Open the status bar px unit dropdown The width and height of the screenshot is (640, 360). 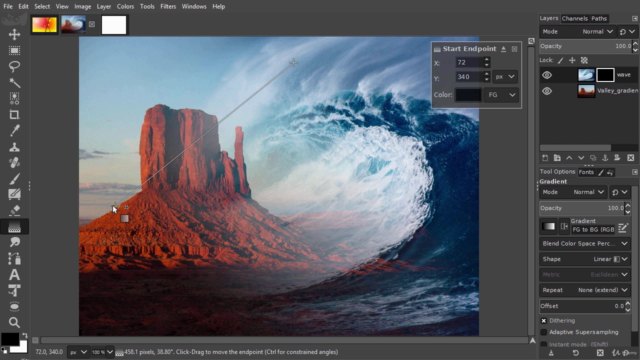click(78, 352)
